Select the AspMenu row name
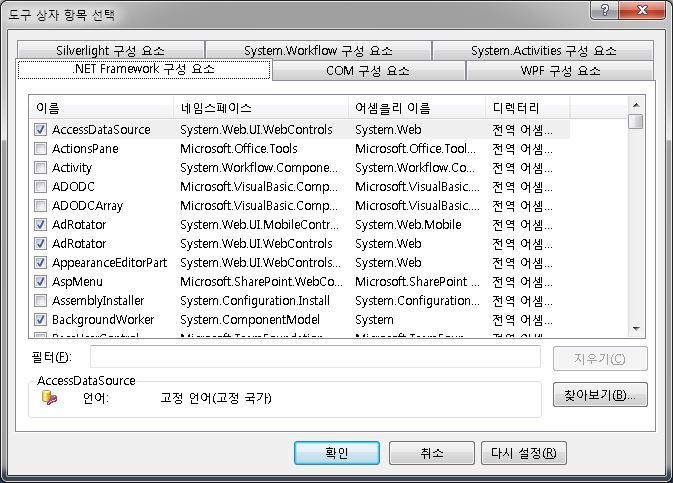Screen dimensions: 673x483 coord(77,282)
